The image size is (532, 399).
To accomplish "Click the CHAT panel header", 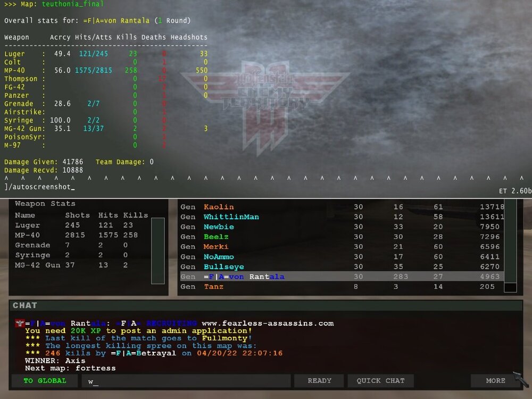I will (266, 305).
